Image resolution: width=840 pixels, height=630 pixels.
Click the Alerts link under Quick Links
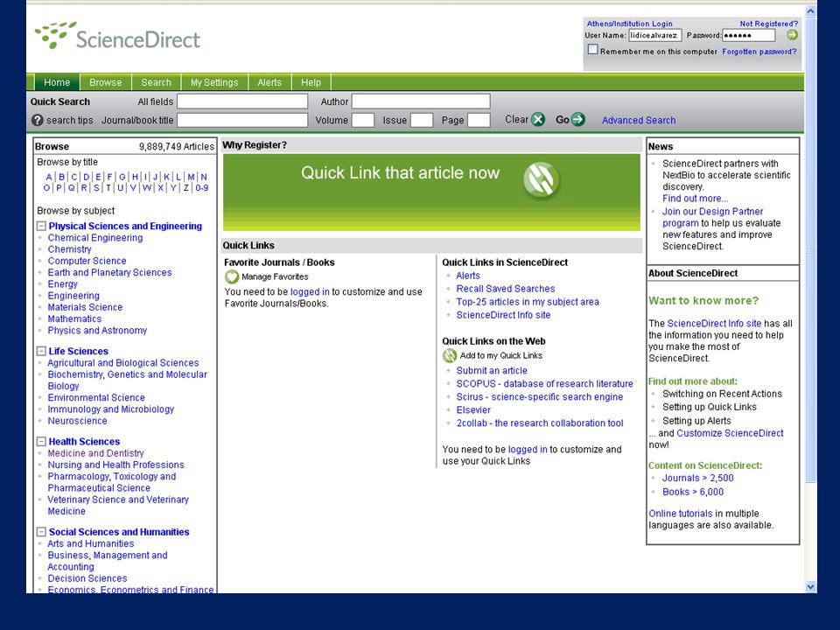pos(467,276)
